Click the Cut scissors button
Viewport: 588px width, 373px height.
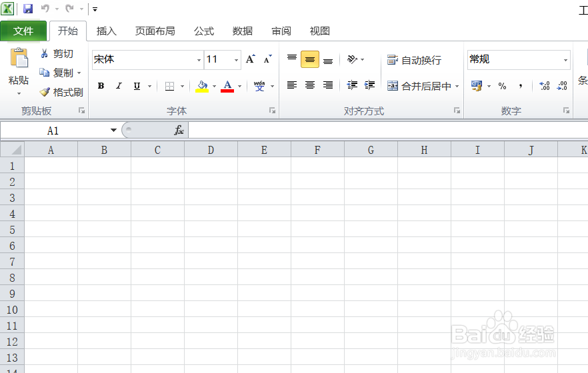pos(57,53)
